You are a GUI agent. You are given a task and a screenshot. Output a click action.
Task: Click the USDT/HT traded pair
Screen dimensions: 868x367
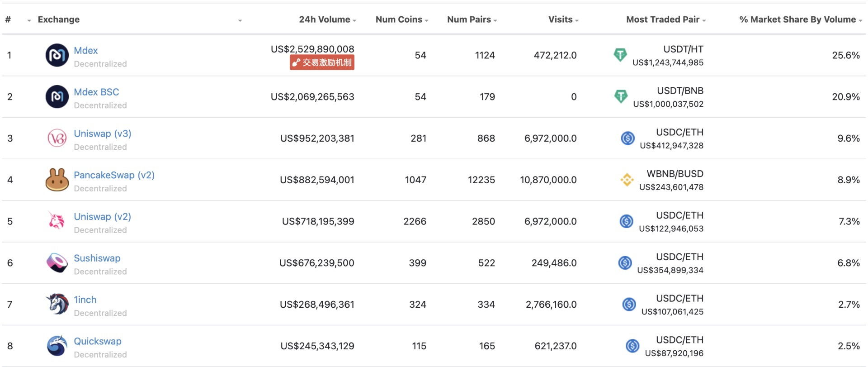point(683,49)
